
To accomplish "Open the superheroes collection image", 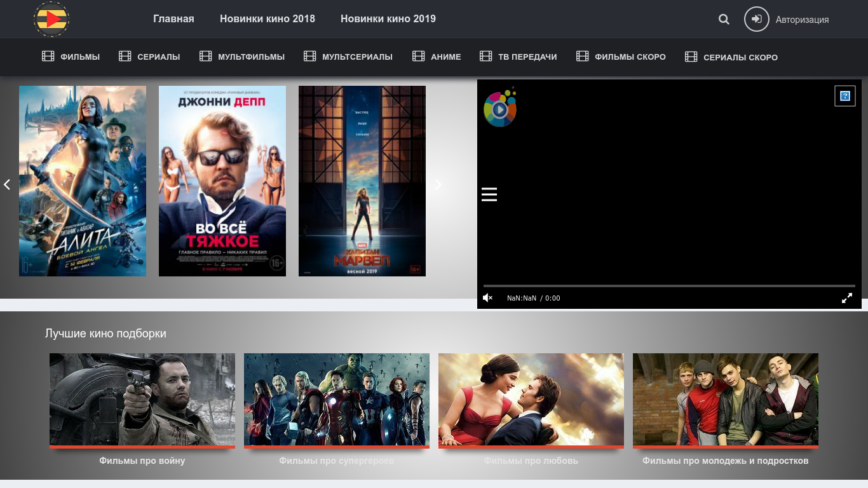I will [x=337, y=400].
